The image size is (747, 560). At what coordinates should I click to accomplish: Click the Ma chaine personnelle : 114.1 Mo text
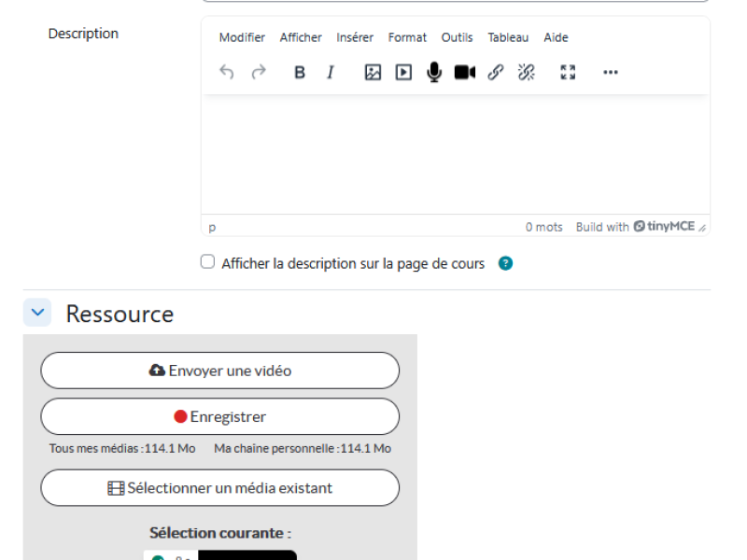[x=303, y=449]
